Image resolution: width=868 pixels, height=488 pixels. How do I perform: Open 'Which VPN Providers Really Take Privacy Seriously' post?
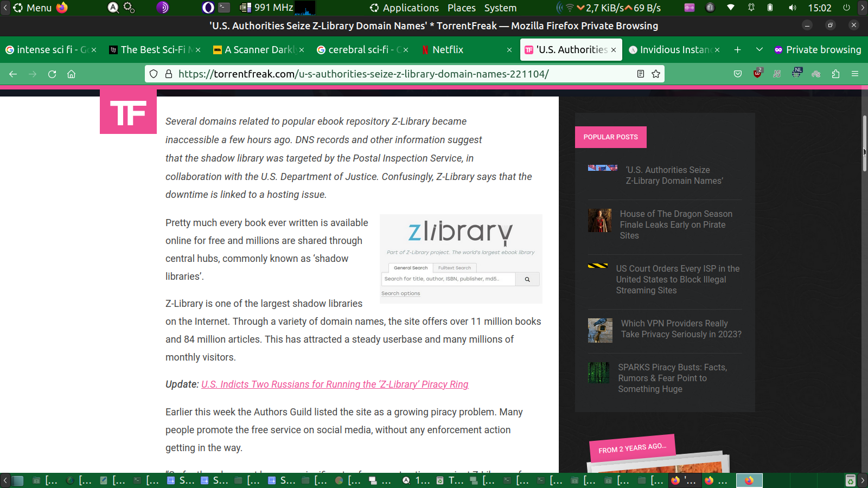pyautogui.click(x=681, y=329)
